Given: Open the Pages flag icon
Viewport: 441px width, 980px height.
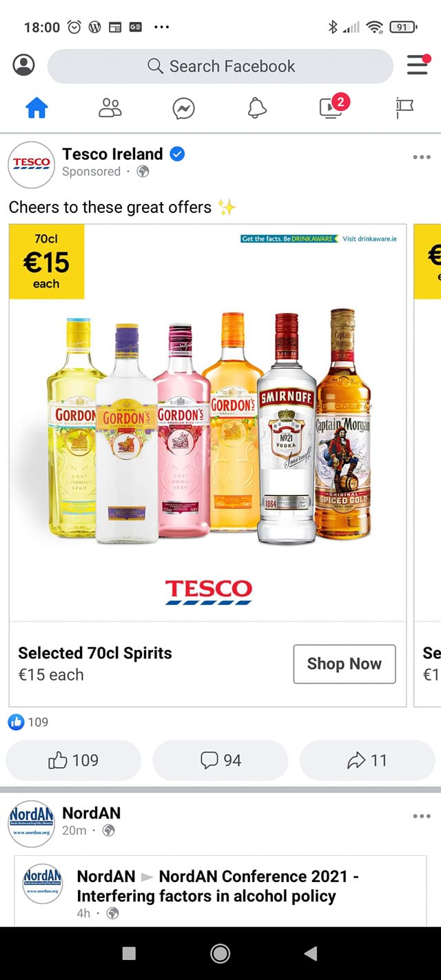Looking at the screenshot, I should 404,108.
